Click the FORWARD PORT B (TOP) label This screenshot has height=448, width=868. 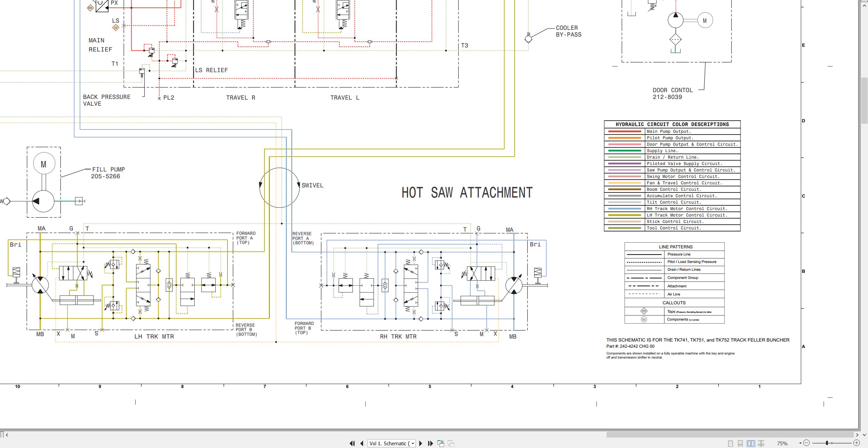click(304, 328)
